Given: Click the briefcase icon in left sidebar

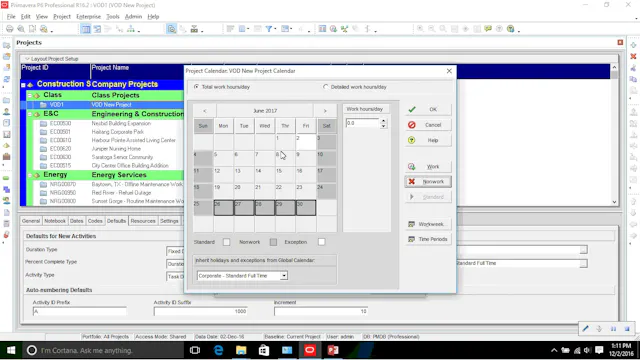Looking at the screenshot, I should coord(7,156).
